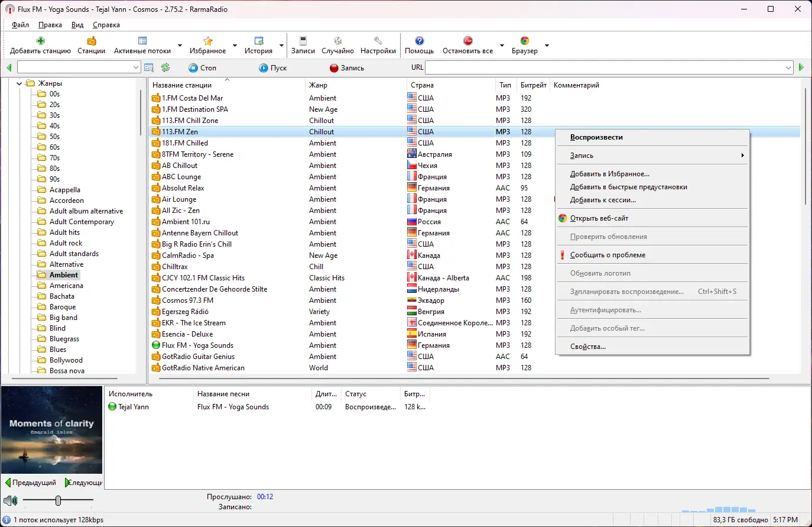
Task: Click the station list horizontal scrollbar
Action: (x=463, y=378)
